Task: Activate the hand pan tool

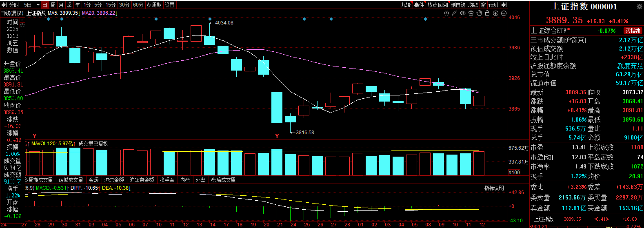Action: [x=479, y=13]
